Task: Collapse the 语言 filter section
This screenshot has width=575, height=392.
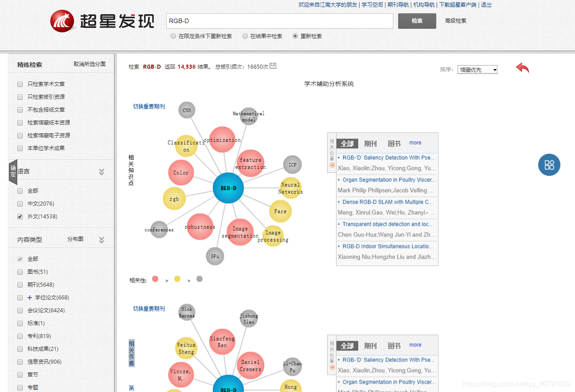Action: coord(102,172)
